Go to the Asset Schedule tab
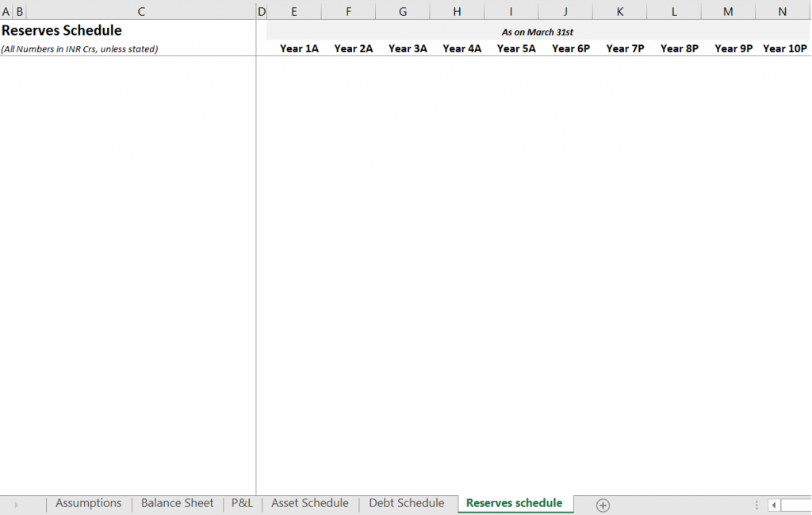Viewport: 812px width, 515px height. click(x=309, y=503)
